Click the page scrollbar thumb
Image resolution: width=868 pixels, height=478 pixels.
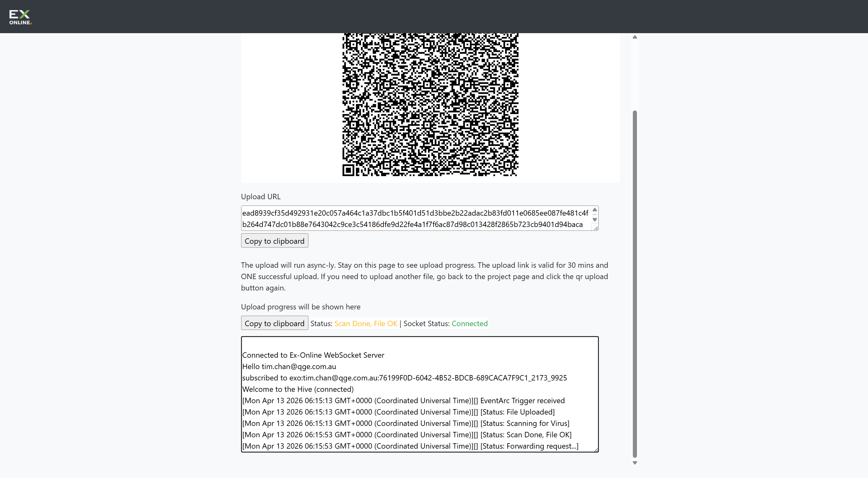[635, 284]
